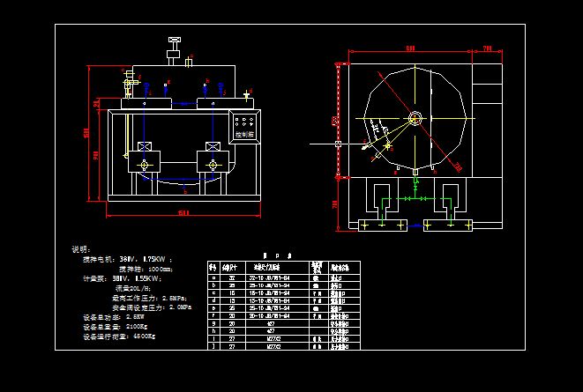This screenshot has height=392, width=583.
Task: Select the 说明 notes heading
Action: coord(80,249)
